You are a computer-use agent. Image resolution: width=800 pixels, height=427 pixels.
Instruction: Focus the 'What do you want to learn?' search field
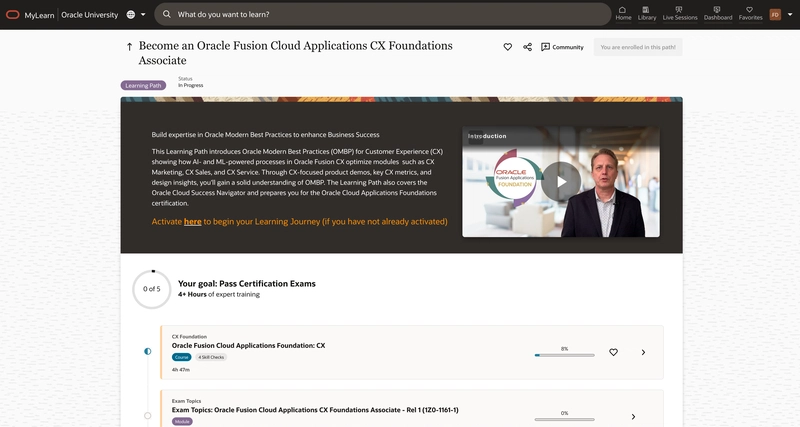tap(383, 14)
